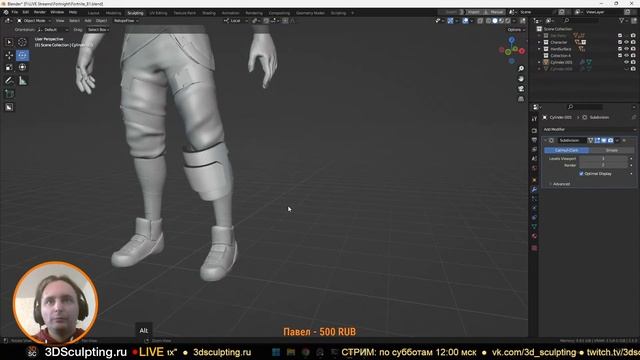Select the Scale tool

click(x=9, y=67)
